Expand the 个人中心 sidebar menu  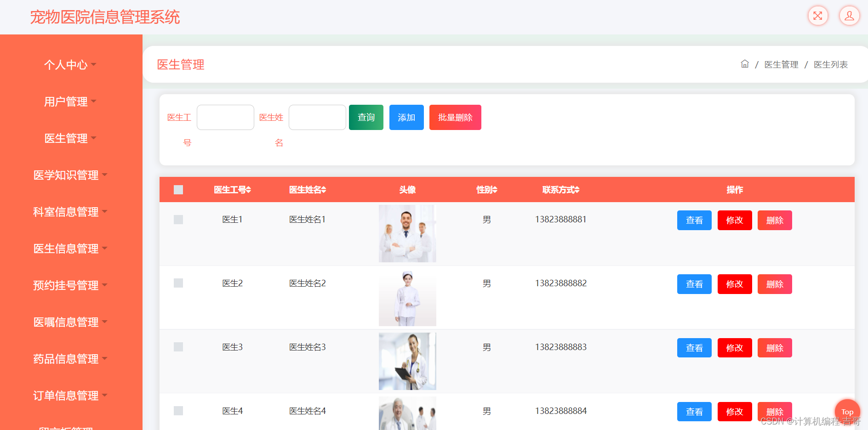point(70,65)
